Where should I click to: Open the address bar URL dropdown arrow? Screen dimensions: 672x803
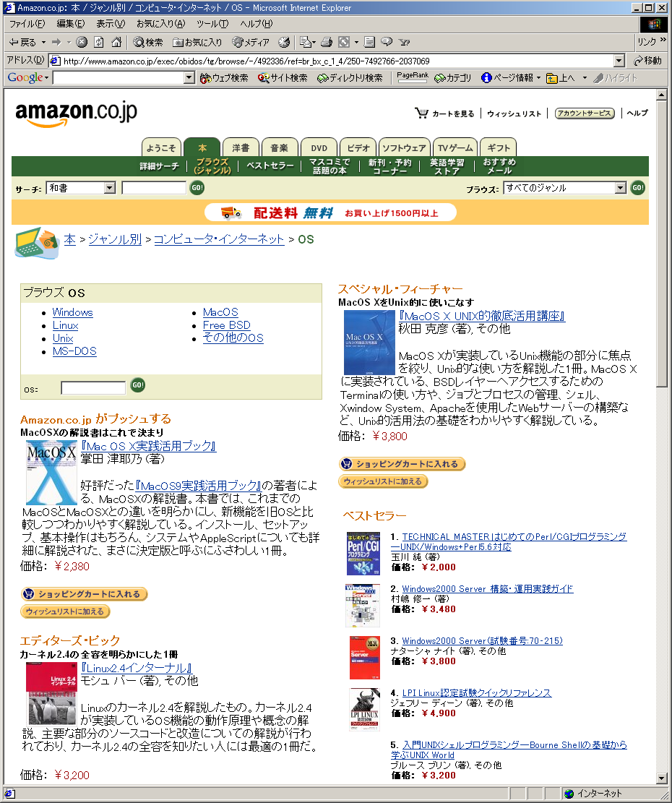point(619,61)
